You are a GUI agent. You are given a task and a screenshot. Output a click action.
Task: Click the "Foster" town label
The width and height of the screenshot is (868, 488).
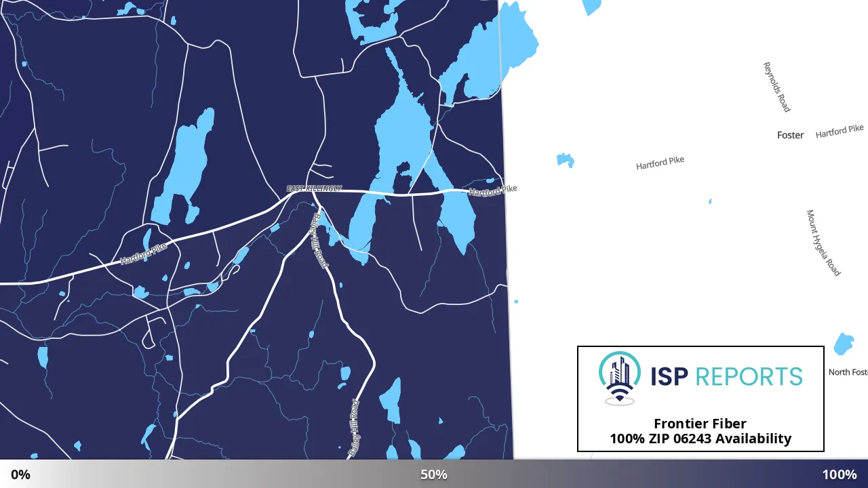pos(790,135)
